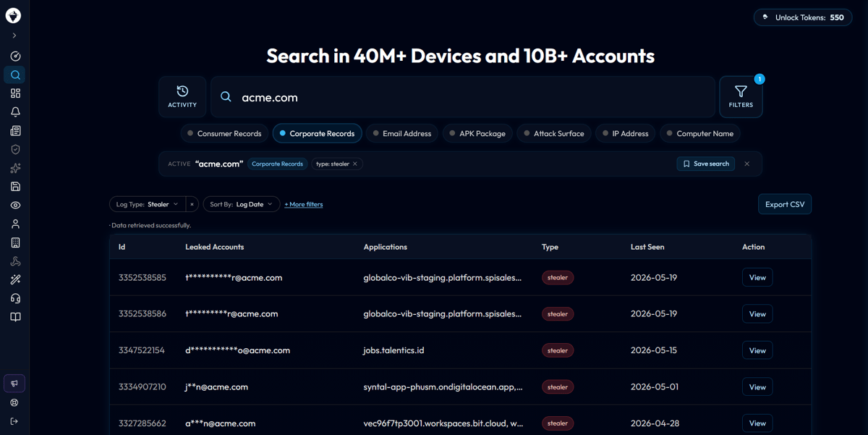This screenshot has width=868, height=435.
Task: Click the logout icon in sidebar
Action: point(14,421)
